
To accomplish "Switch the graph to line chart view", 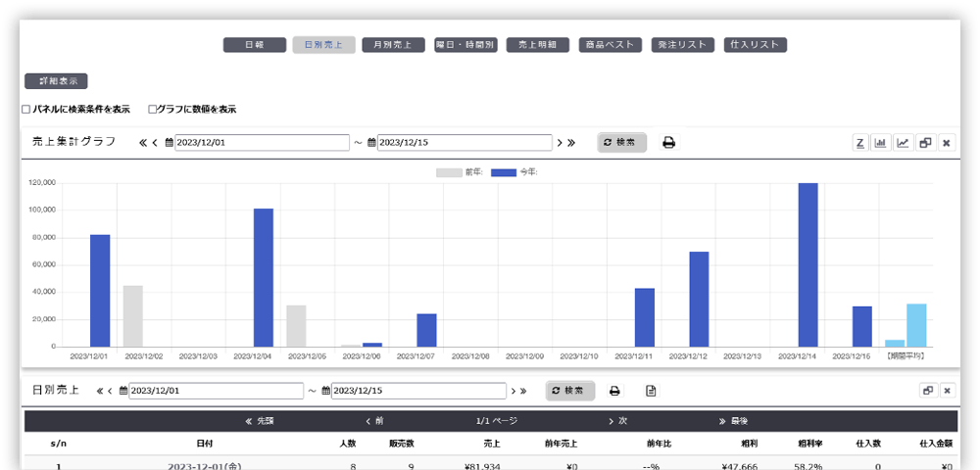I will pyautogui.click(x=903, y=143).
